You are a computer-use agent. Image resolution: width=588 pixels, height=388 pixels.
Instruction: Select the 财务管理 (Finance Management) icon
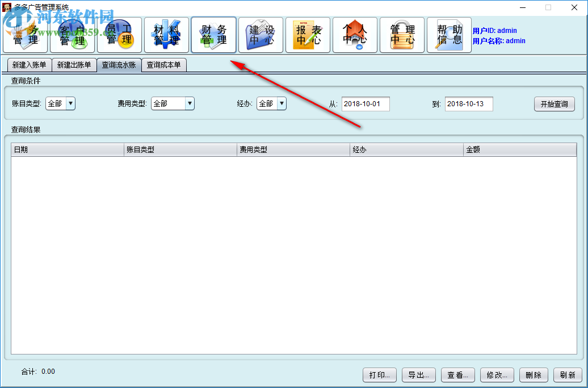pos(213,35)
